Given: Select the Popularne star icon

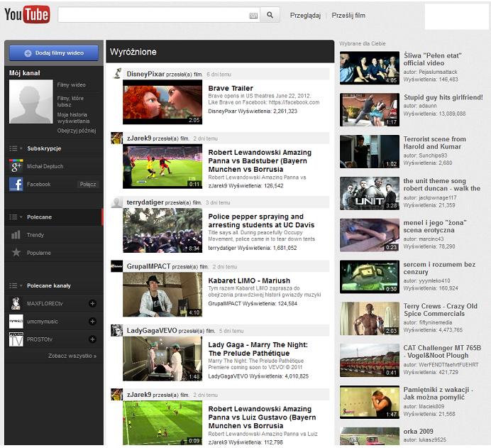Looking at the screenshot, I should 16,252.
